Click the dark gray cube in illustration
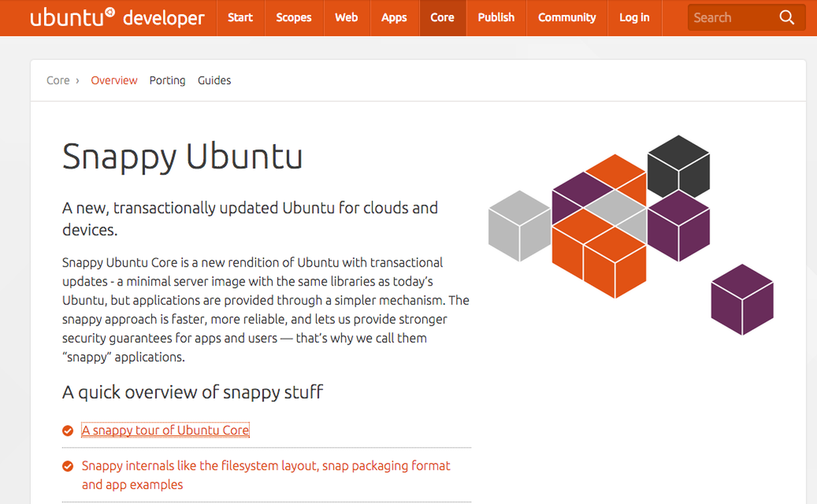 [x=678, y=166]
